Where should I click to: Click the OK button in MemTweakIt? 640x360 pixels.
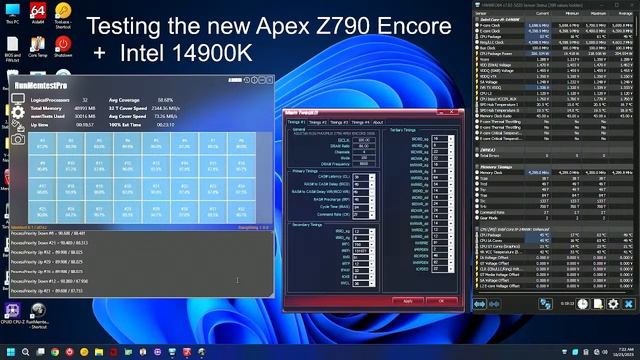pyautogui.click(x=441, y=301)
